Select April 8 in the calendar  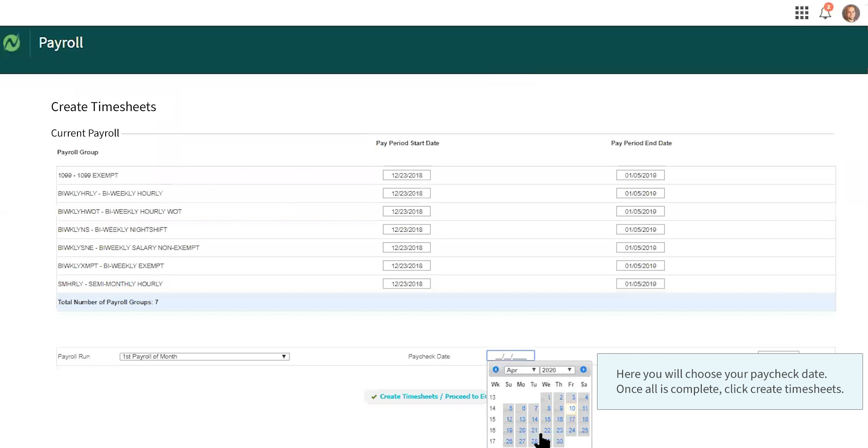(547, 408)
